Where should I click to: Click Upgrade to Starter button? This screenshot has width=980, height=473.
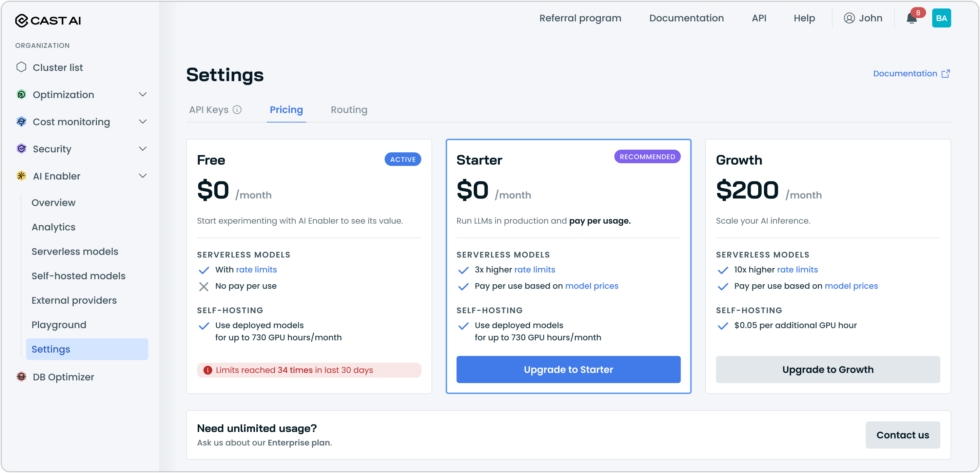(568, 369)
